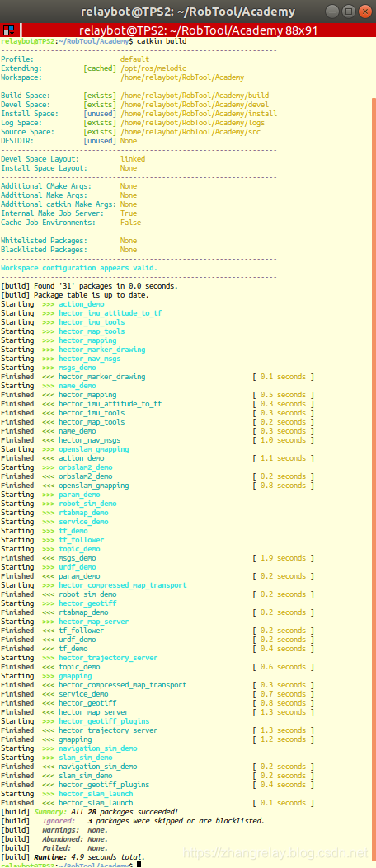Image resolution: width=376 pixels, height=868 pixels.
Task: Click the 'True' value of Internal Make Job Server
Action: tap(129, 213)
